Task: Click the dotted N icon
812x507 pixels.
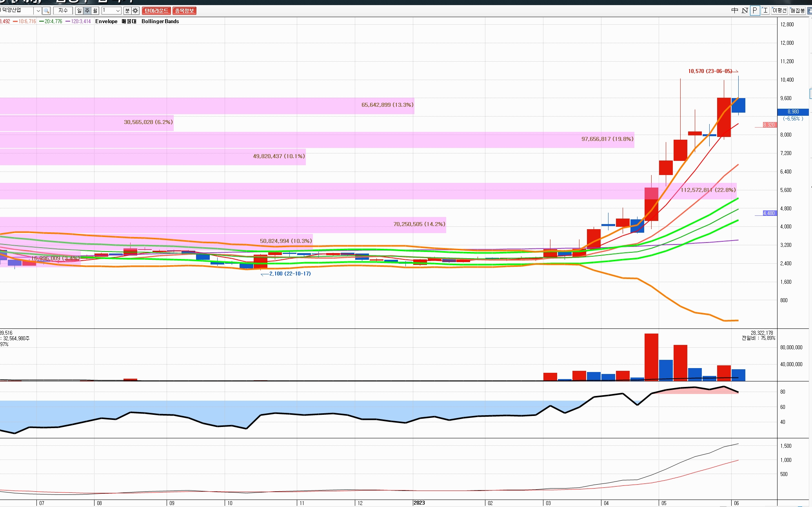Action: tap(745, 11)
